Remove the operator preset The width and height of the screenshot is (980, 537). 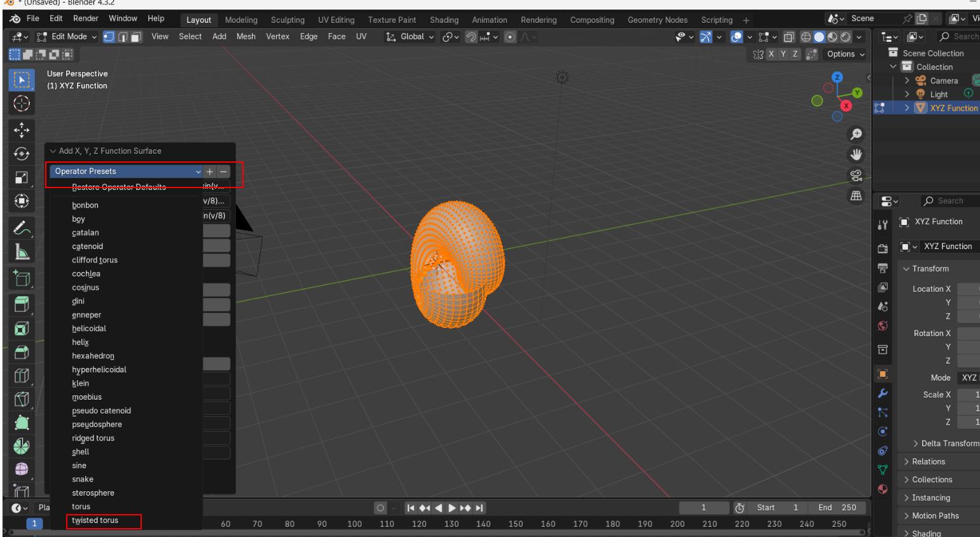tap(223, 171)
